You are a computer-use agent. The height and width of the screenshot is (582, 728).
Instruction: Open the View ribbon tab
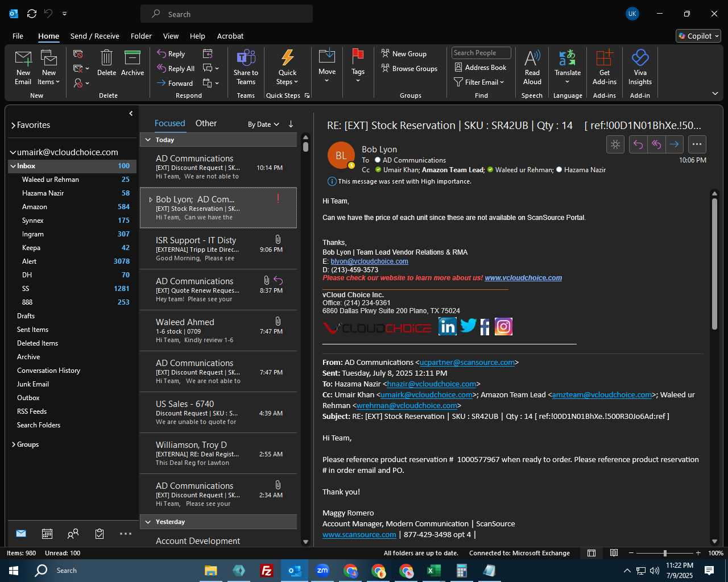171,36
